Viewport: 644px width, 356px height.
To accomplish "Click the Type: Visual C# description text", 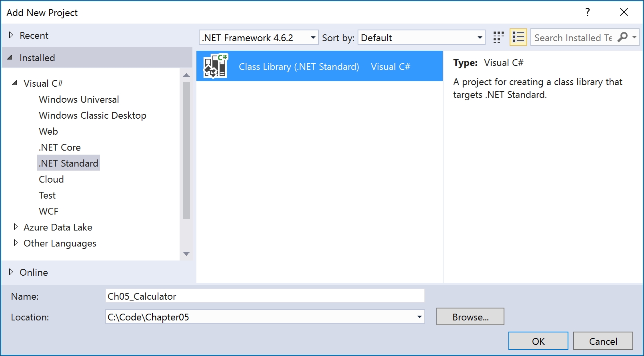I will (488, 62).
